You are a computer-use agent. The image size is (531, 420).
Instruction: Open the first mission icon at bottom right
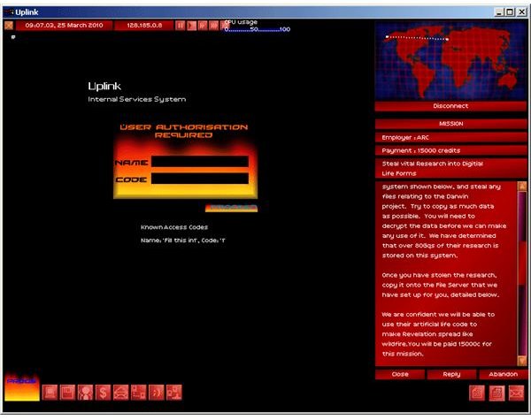(477, 393)
